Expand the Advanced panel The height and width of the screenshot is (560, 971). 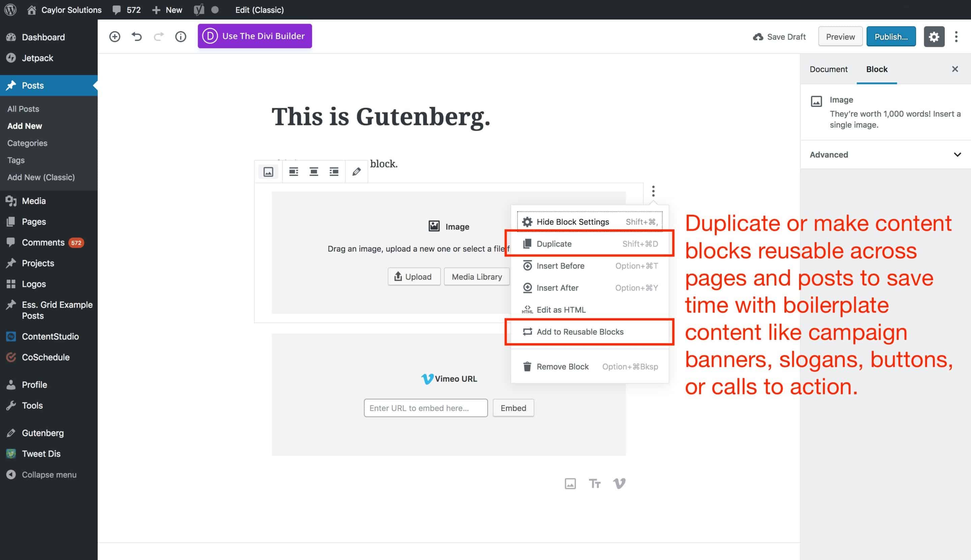tap(885, 154)
